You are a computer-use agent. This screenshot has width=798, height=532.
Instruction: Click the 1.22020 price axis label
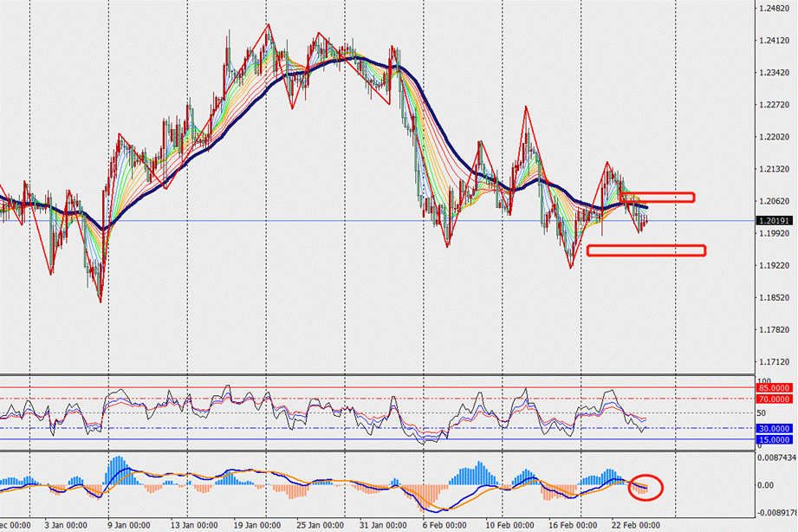774,137
